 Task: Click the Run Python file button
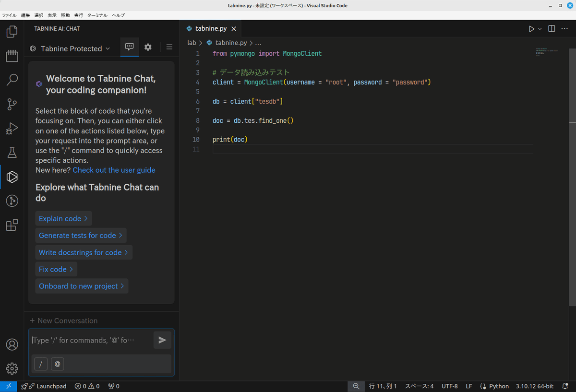[531, 28]
